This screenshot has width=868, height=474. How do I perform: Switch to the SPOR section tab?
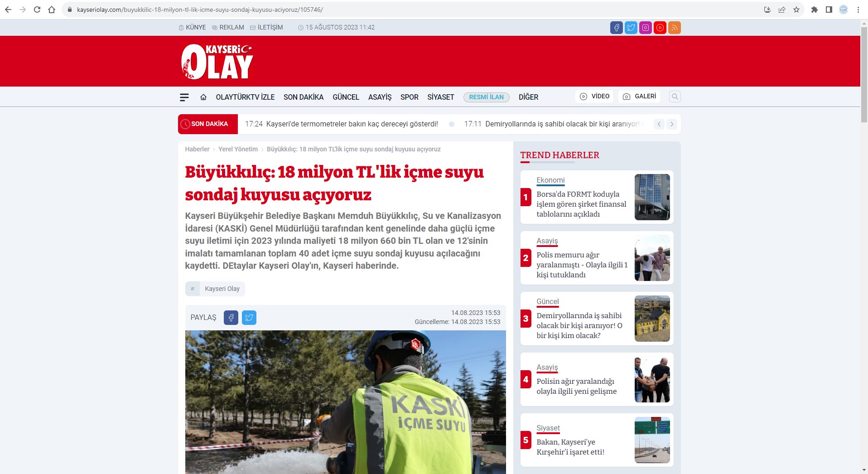[x=409, y=97]
